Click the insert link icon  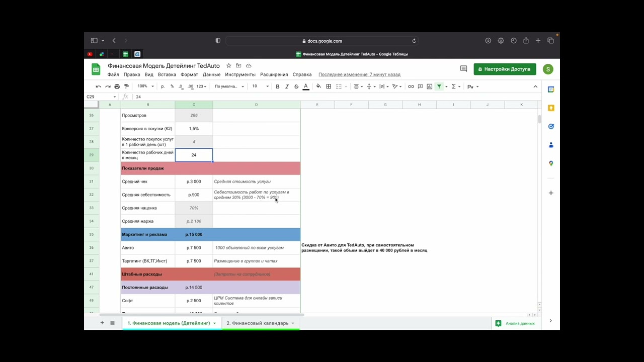(x=411, y=86)
